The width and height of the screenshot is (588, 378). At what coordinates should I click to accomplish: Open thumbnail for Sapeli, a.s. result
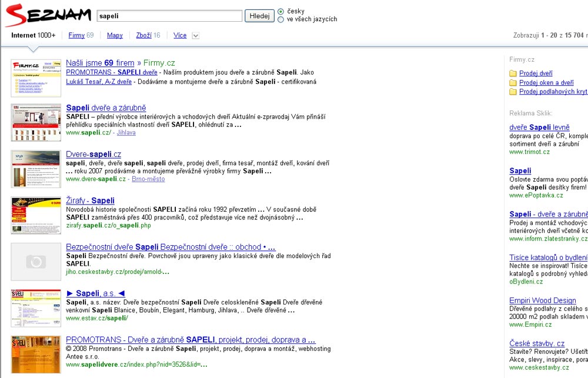tap(36, 308)
